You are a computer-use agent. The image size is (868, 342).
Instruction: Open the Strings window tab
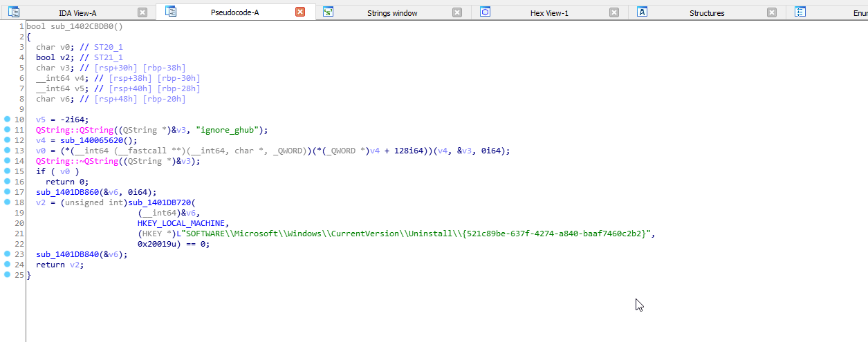point(391,12)
